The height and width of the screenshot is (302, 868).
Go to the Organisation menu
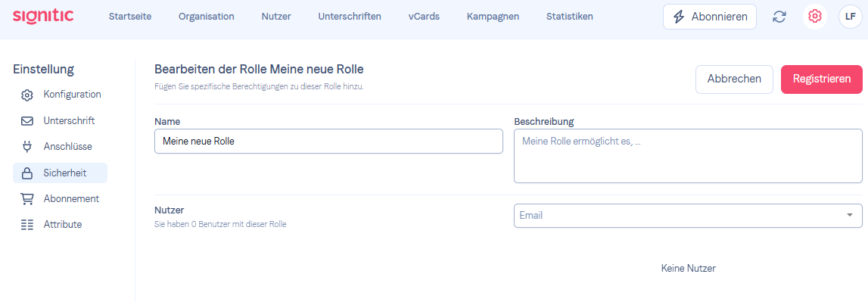coord(207,17)
